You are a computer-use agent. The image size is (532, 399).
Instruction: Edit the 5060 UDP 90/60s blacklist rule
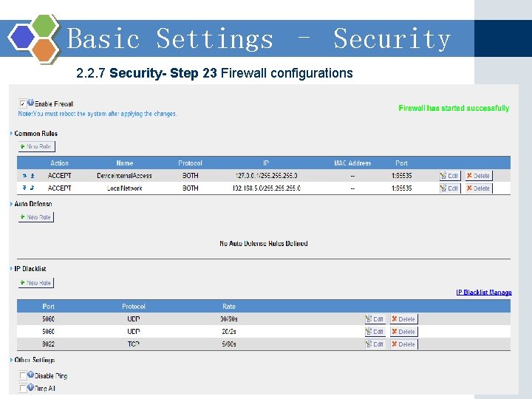375,319
